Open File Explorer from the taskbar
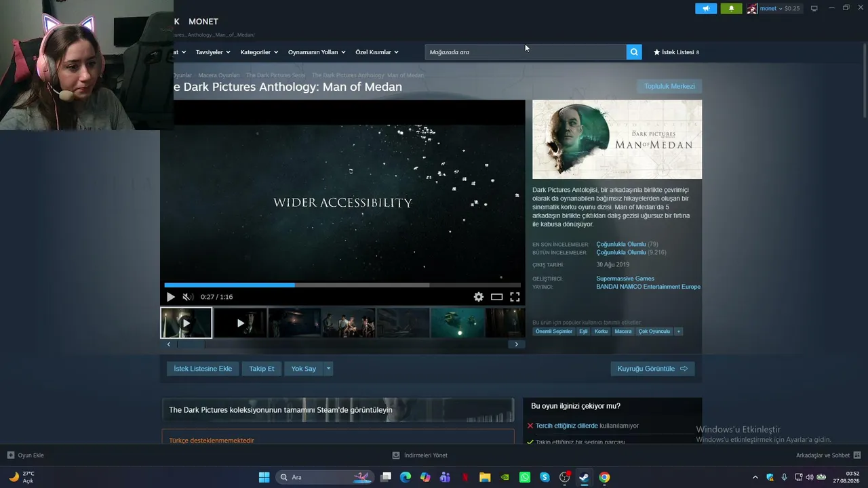This screenshot has height=488, width=868. (485, 477)
